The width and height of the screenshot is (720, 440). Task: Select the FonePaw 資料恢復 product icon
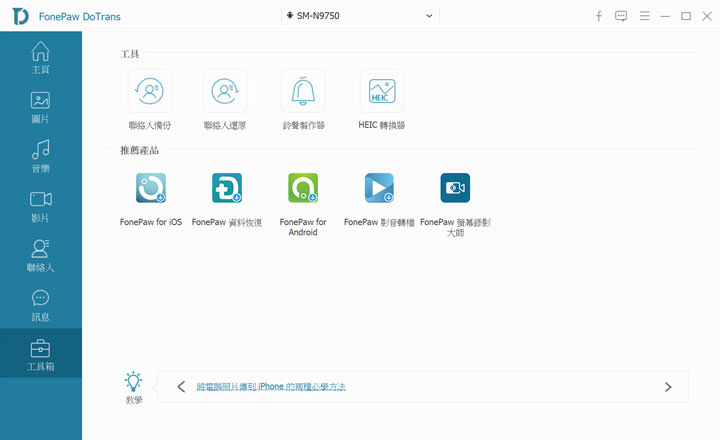227,187
